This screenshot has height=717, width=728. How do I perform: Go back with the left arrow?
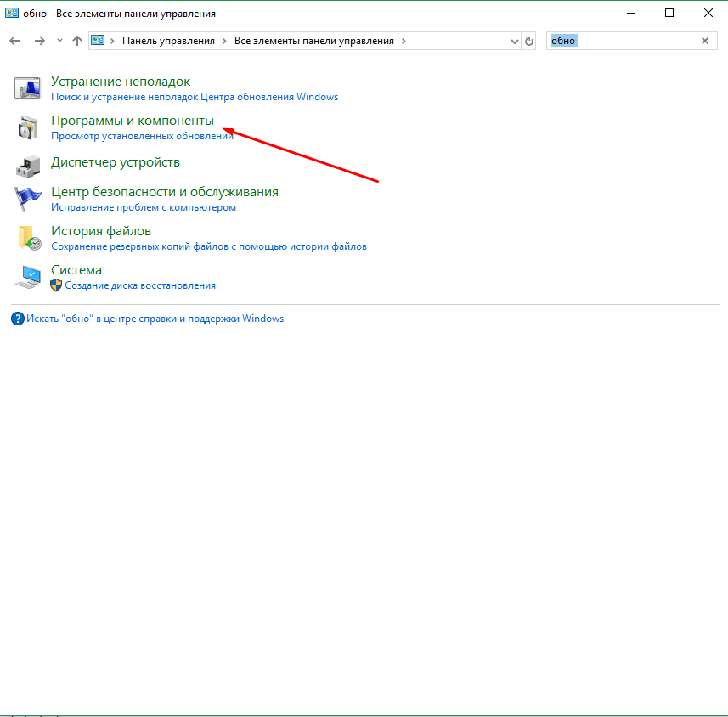click(14, 41)
